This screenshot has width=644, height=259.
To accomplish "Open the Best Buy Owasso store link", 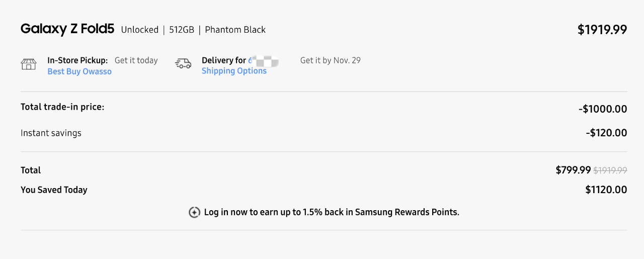I will click(x=79, y=71).
